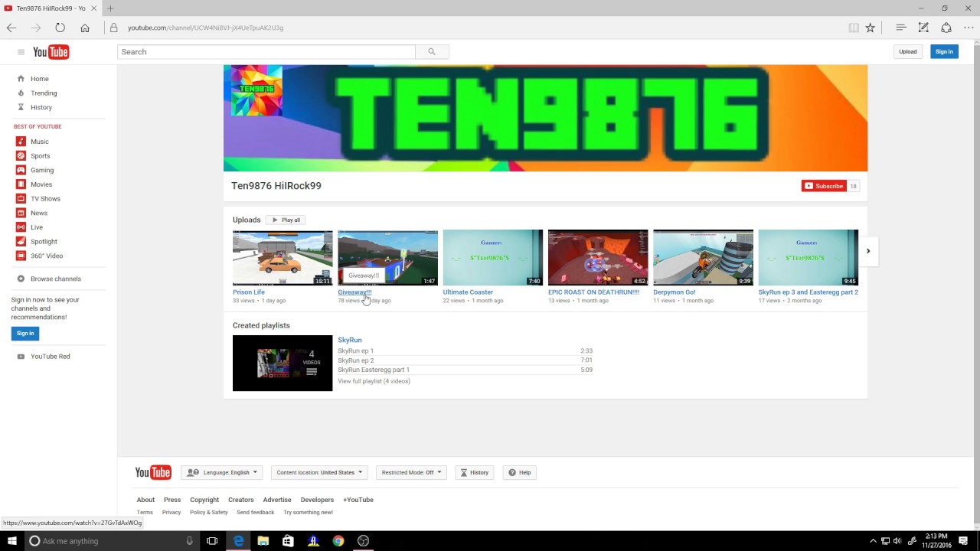Click the 360° Video channel icon
Viewport: 980px width, 551px height.
[21, 256]
